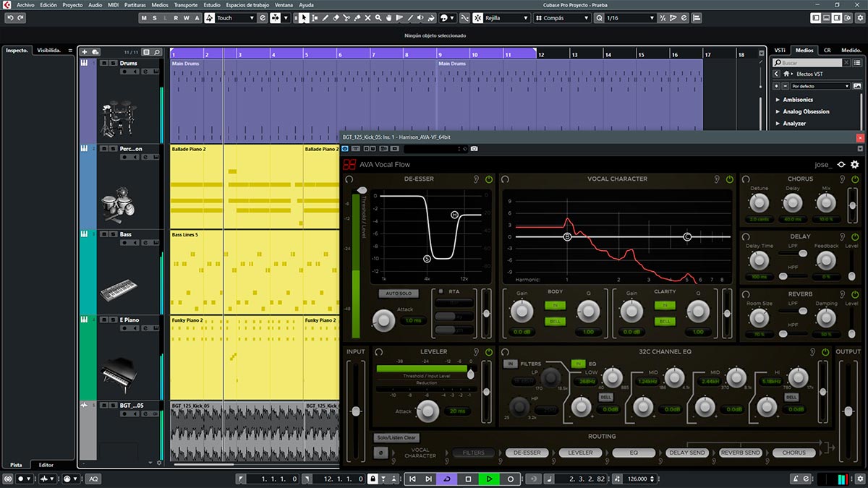Image resolution: width=868 pixels, height=488 pixels.
Task: Pick the Draw pencil tool in toolbar
Action: [x=325, y=17]
